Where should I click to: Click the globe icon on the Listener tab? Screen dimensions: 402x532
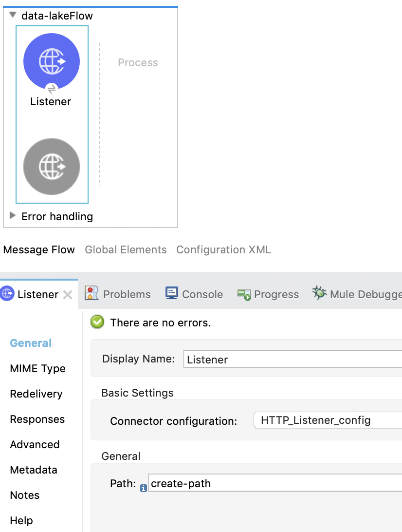point(7,294)
